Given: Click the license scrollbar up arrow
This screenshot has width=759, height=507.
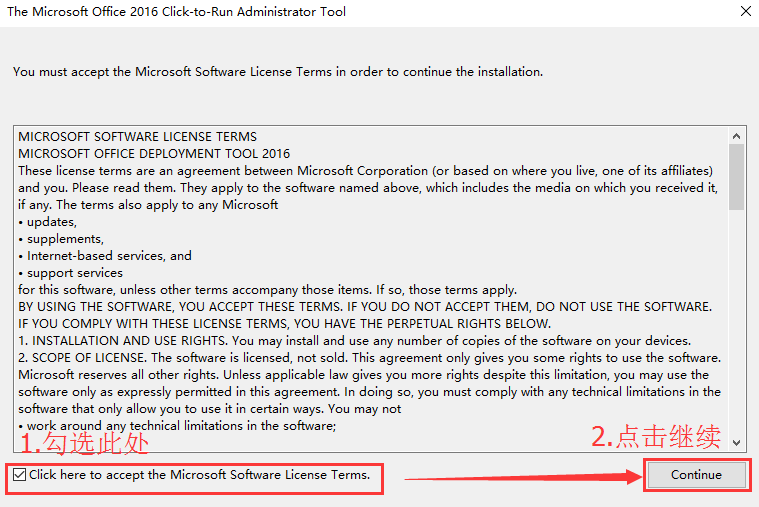Looking at the screenshot, I should tap(737, 136).
